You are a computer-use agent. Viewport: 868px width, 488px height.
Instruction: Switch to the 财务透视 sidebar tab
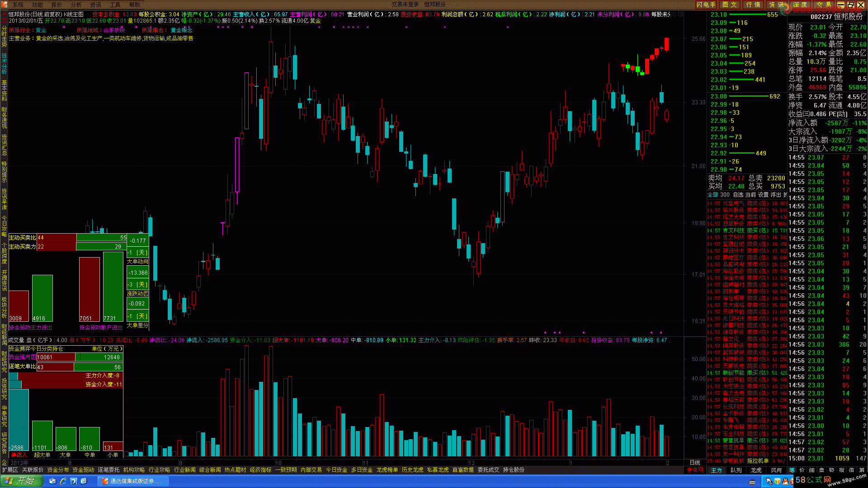[4, 117]
